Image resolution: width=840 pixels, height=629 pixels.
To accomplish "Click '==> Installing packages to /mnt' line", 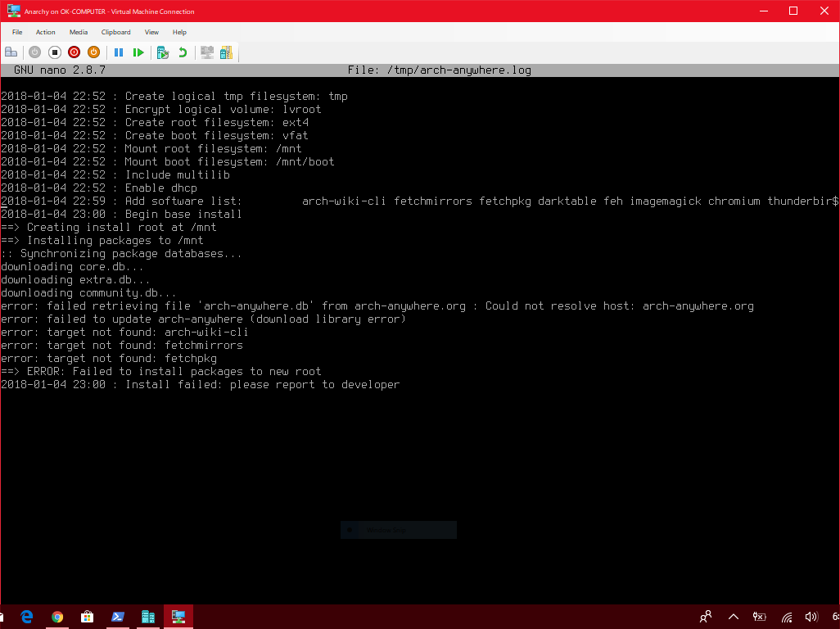I will click(x=102, y=241).
